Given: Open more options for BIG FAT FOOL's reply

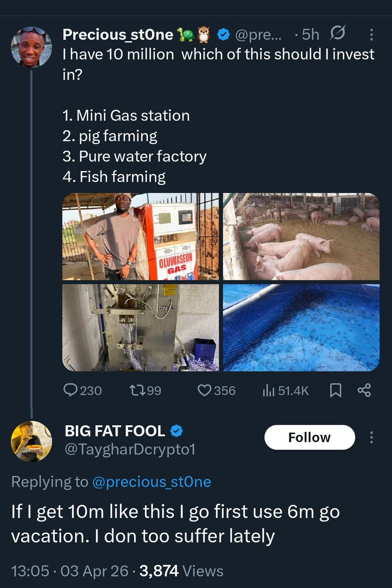Looking at the screenshot, I should [x=371, y=437].
